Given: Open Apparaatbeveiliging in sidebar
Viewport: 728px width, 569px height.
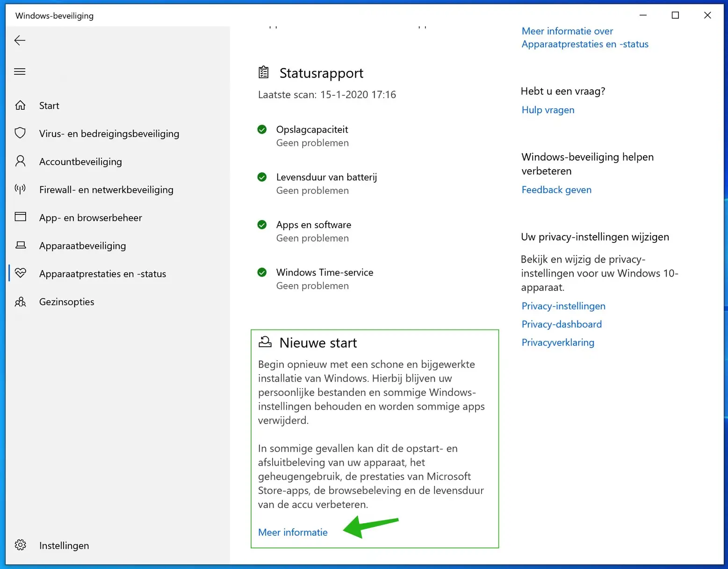Looking at the screenshot, I should pyautogui.click(x=82, y=246).
